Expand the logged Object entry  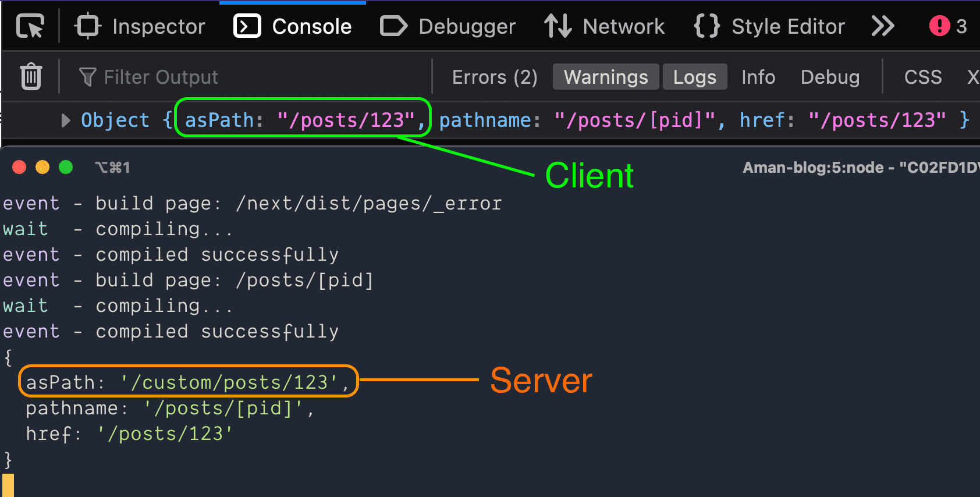click(x=66, y=120)
